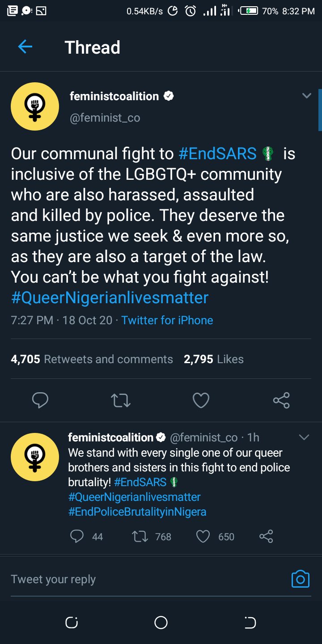Expand the main tweet options chevron
Viewport: 322px width, 644px height.
[x=306, y=96]
